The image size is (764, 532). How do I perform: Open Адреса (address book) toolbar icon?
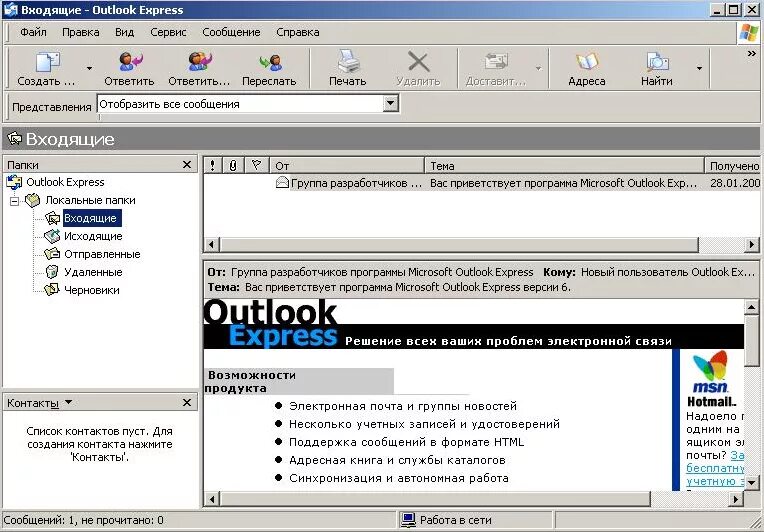587,61
